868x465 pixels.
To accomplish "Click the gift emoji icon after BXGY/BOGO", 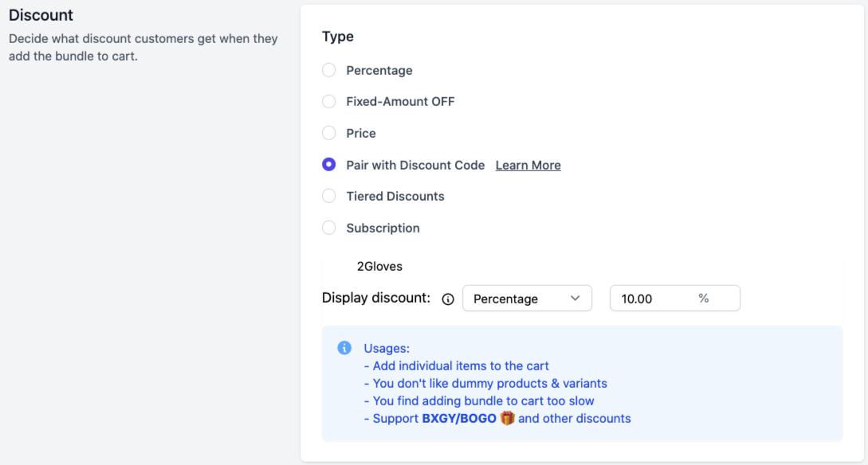I will tap(507, 418).
